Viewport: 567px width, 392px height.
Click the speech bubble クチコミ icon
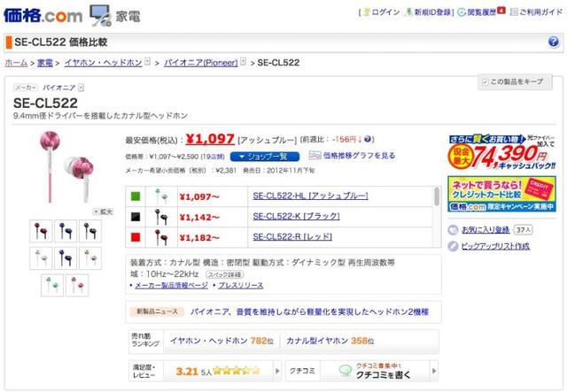pyautogui.click(x=346, y=371)
